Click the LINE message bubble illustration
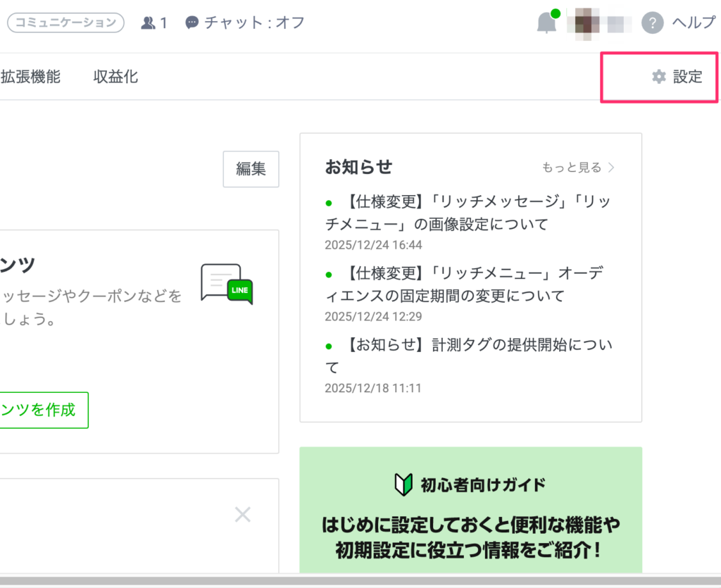 click(226, 284)
